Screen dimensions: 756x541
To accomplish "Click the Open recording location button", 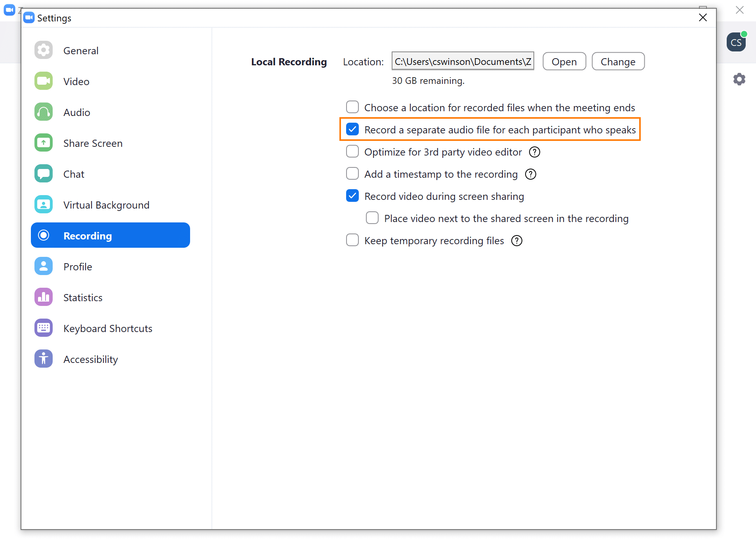I will pos(564,61).
